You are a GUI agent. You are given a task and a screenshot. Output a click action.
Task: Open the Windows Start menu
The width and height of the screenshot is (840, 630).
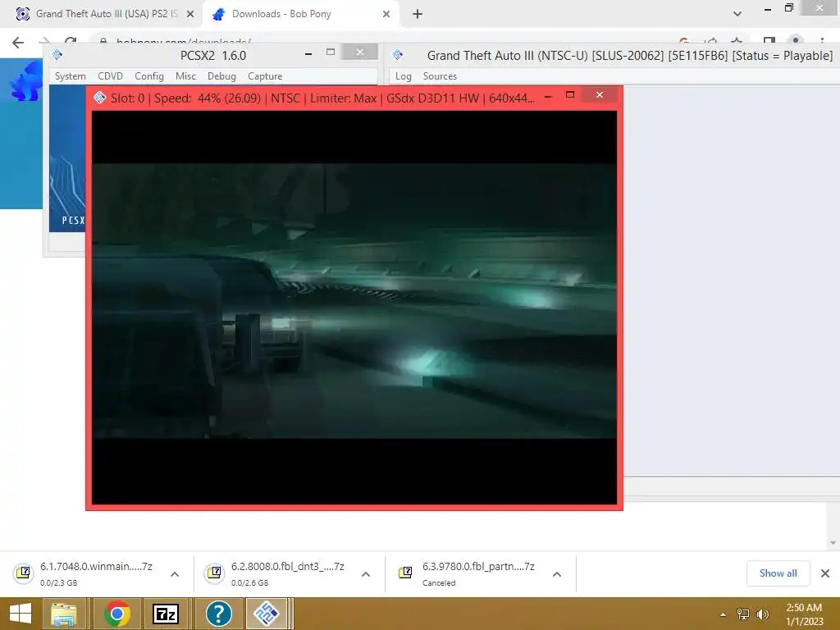[21, 614]
